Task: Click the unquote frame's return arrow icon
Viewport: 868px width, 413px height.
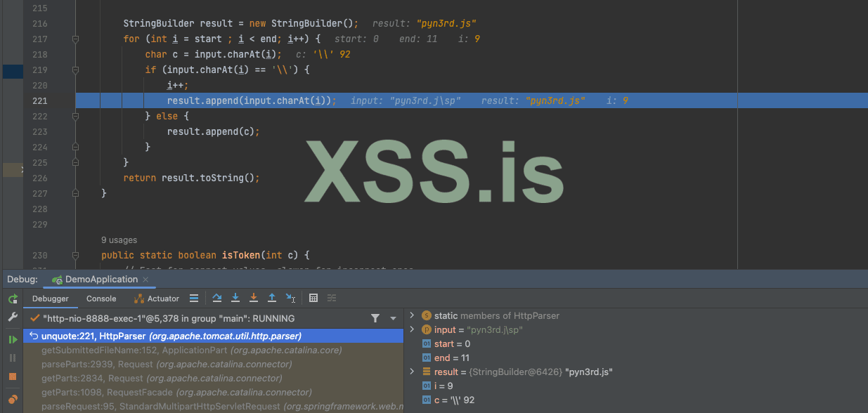Action: pyautogui.click(x=33, y=336)
